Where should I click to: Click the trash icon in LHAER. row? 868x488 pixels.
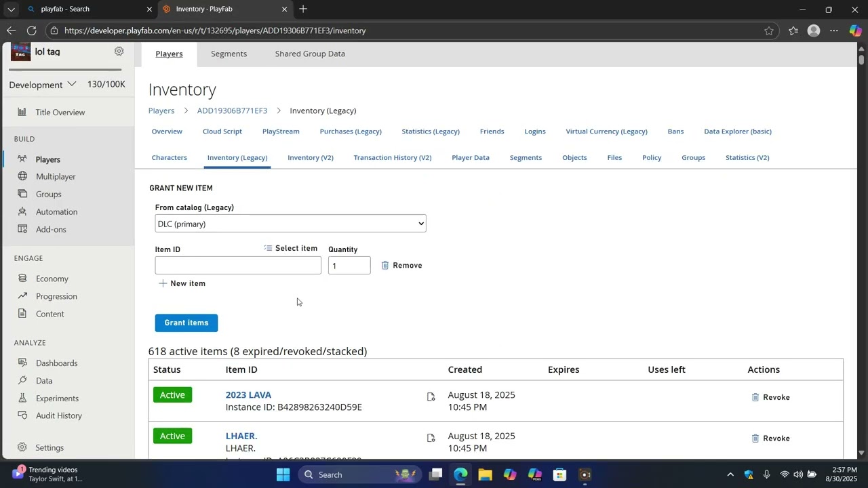tap(755, 439)
